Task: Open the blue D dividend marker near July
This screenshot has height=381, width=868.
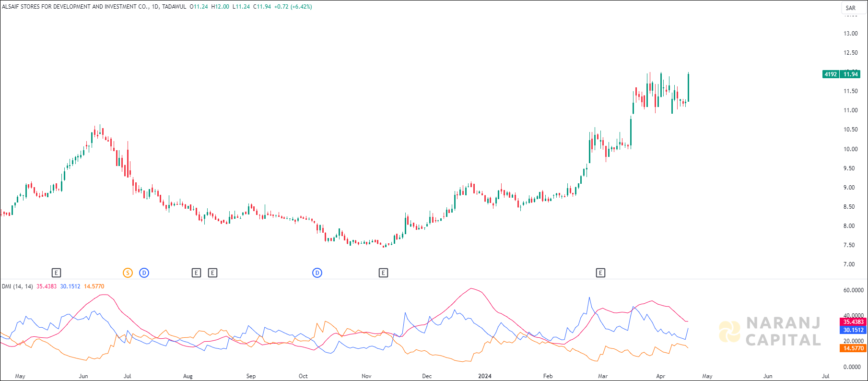Action: [x=144, y=273]
